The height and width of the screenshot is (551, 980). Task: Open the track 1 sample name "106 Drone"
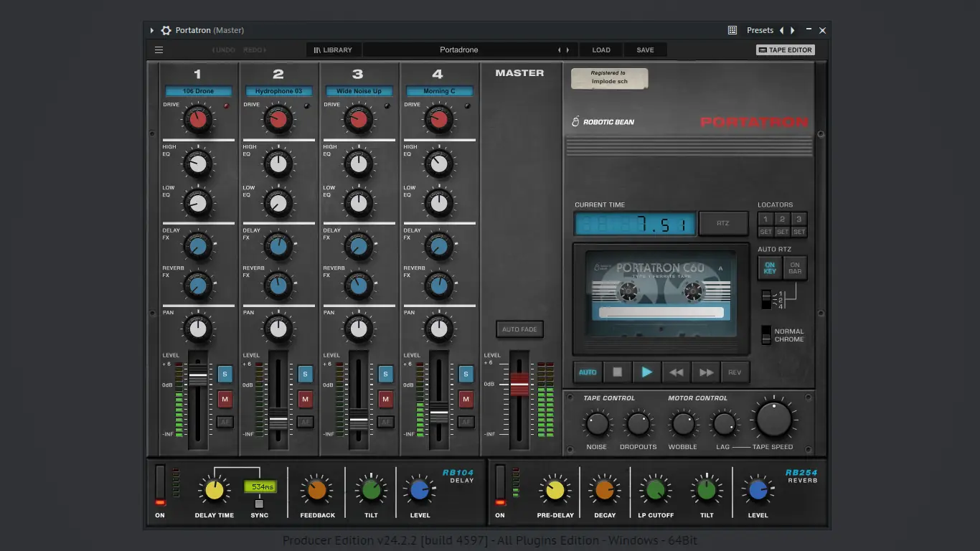[199, 91]
